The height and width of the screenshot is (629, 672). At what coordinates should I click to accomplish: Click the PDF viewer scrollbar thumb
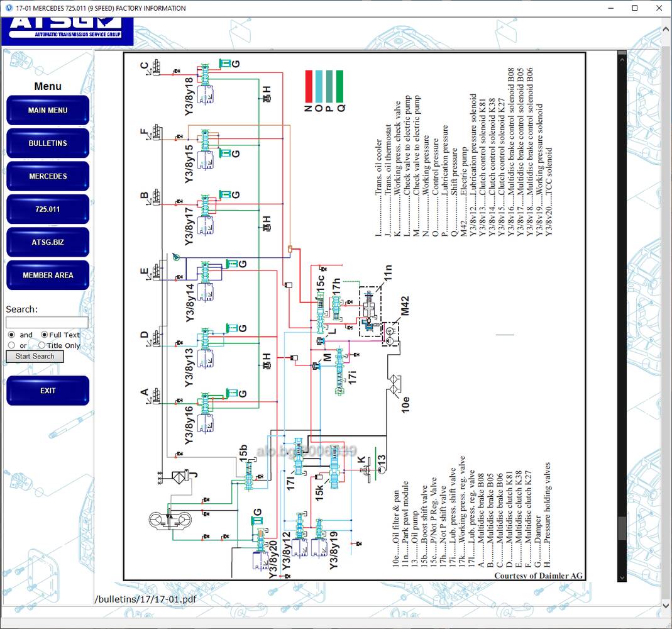(622, 528)
